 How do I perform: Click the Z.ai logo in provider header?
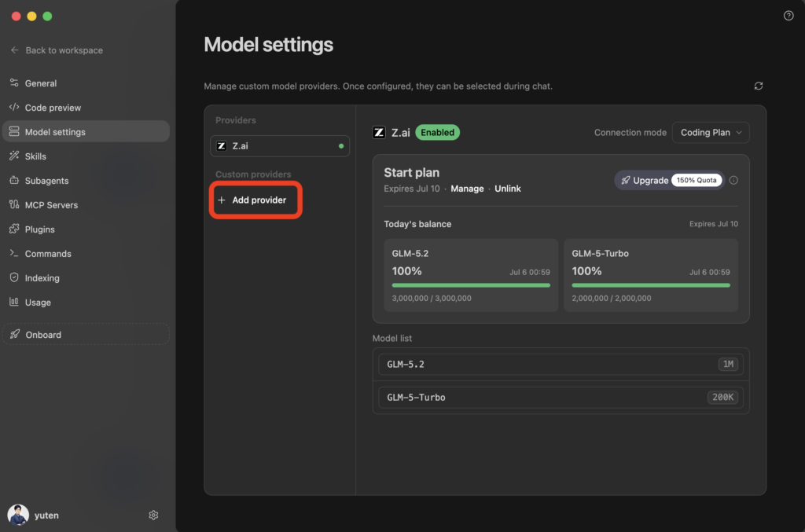click(x=379, y=132)
